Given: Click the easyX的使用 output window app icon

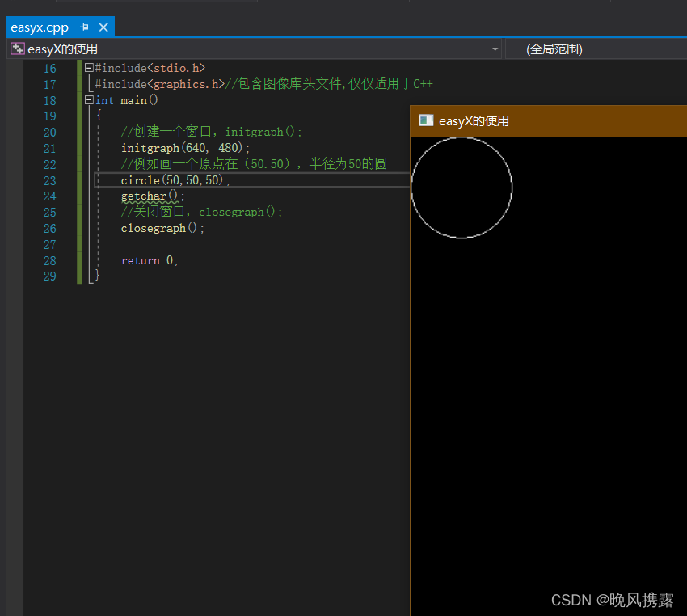Looking at the screenshot, I should (x=426, y=120).
